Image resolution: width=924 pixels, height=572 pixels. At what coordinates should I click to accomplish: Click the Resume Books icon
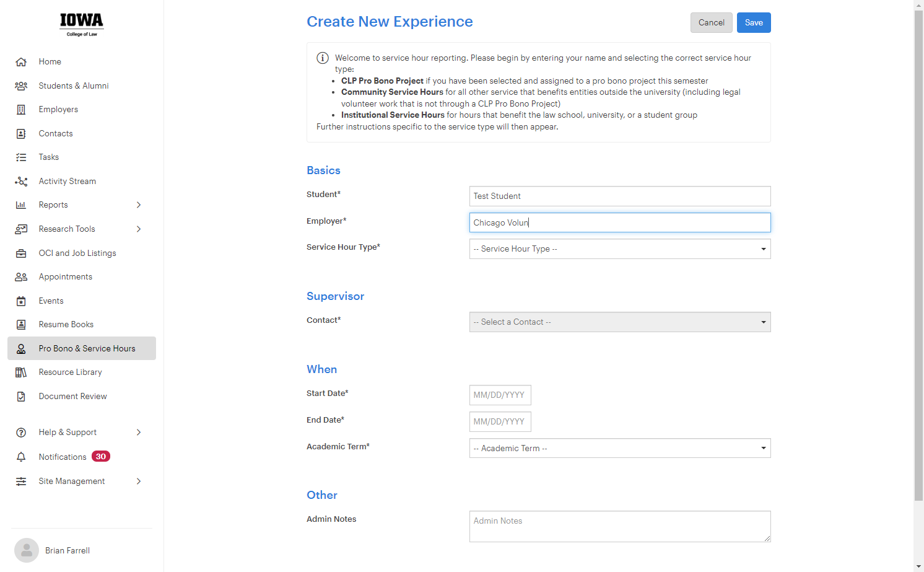(x=21, y=325)
